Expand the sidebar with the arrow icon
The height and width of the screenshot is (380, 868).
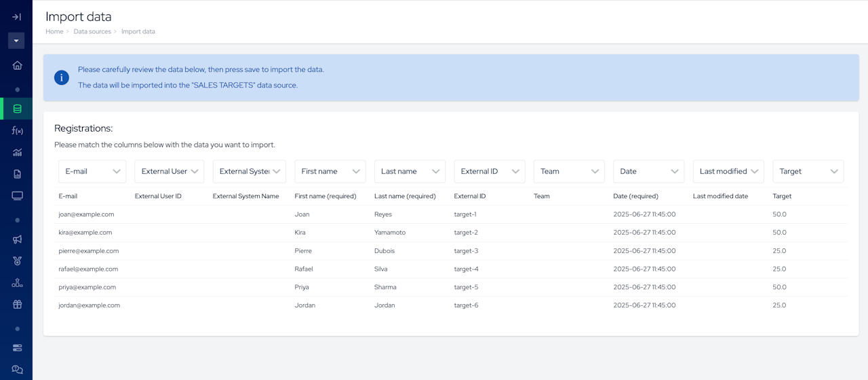pos(17,17)
